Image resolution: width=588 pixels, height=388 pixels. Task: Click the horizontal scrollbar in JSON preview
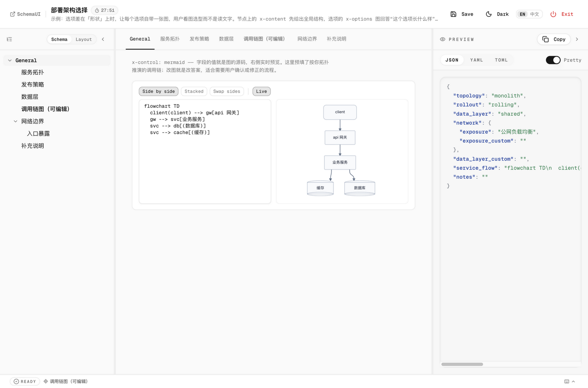click(462, 364)
